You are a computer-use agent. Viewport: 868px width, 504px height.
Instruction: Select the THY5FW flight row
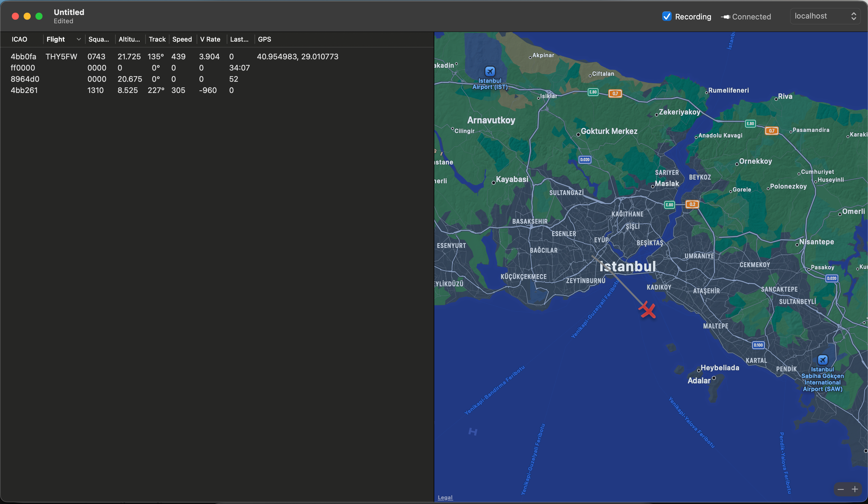61,57
